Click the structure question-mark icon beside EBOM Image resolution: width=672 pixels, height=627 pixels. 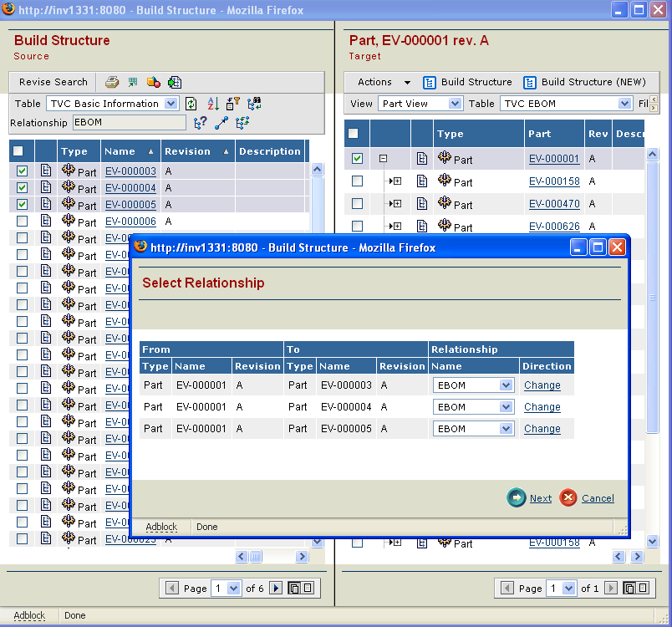point(201,123)
